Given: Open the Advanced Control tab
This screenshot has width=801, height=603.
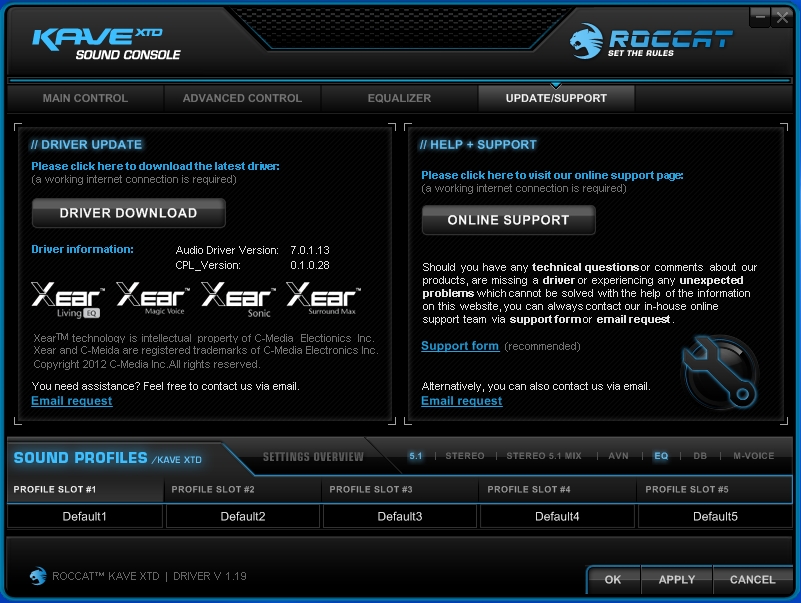Looking at the screenshot, I should (x=242, y=98).
